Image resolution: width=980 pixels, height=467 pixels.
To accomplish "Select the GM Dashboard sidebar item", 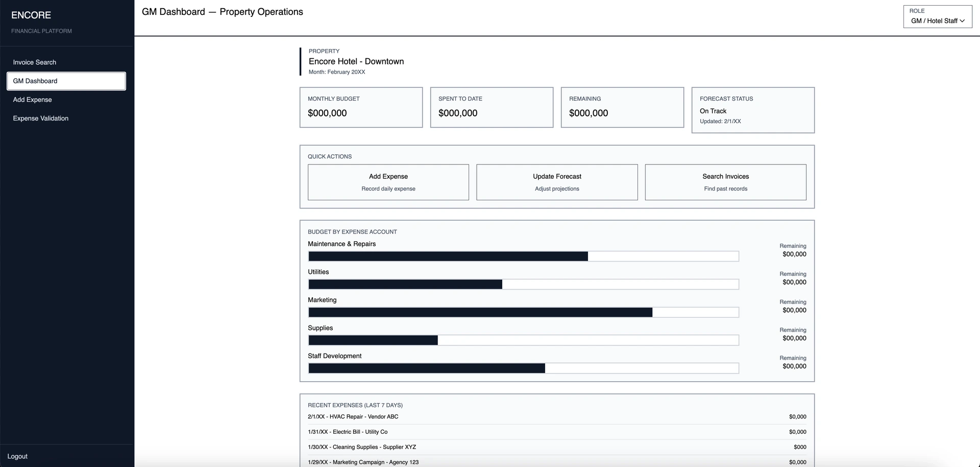I will 66,81.
